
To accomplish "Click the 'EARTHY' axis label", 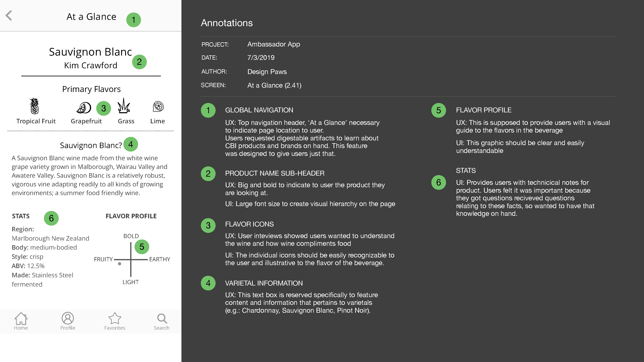I will (x=159, y=259).
